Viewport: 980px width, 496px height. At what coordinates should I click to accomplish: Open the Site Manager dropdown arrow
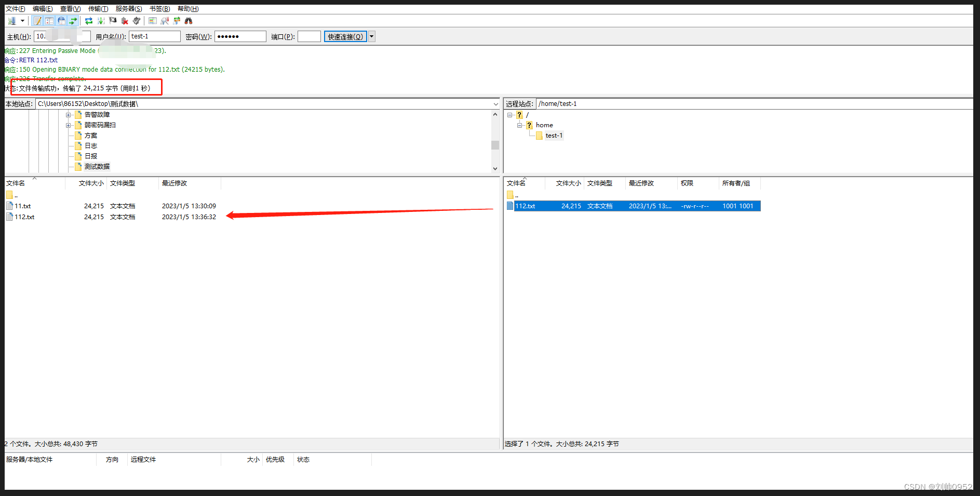tap(22, 21)
